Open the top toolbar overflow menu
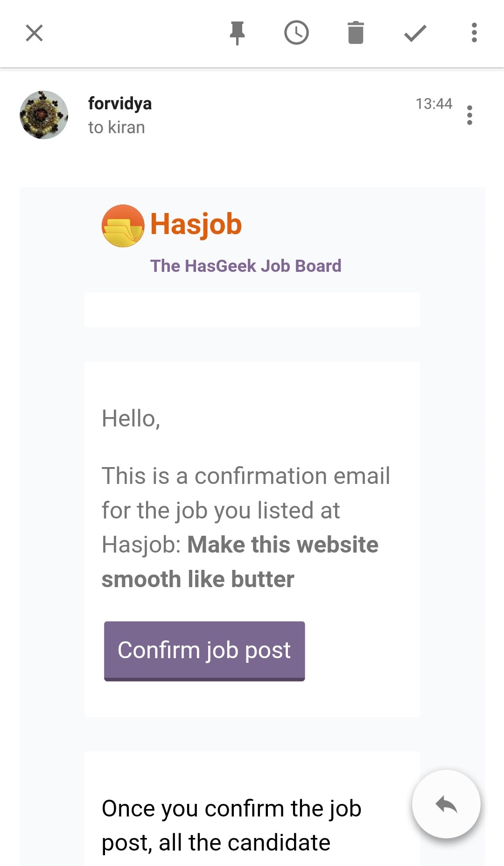This screenshot has height=866, width=504. pyautogui.click(x=474, y=33)
